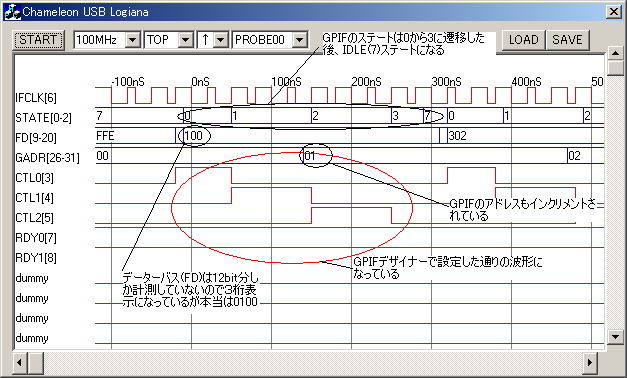627x378 pixels.
Task: Click the horizontal scrollbar left arrow
Action: coord(19,363)
